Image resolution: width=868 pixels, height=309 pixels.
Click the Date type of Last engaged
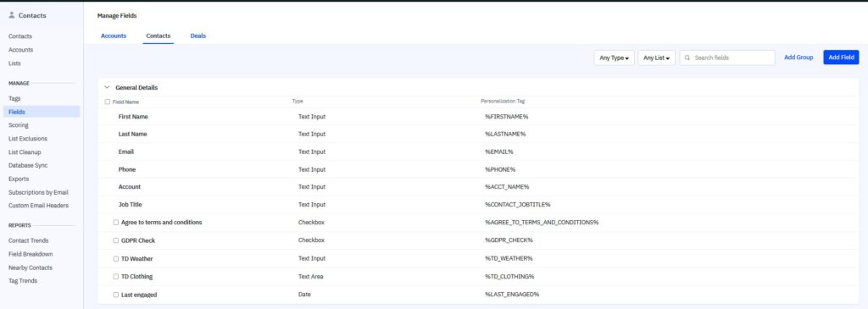(x=304, y=295)
